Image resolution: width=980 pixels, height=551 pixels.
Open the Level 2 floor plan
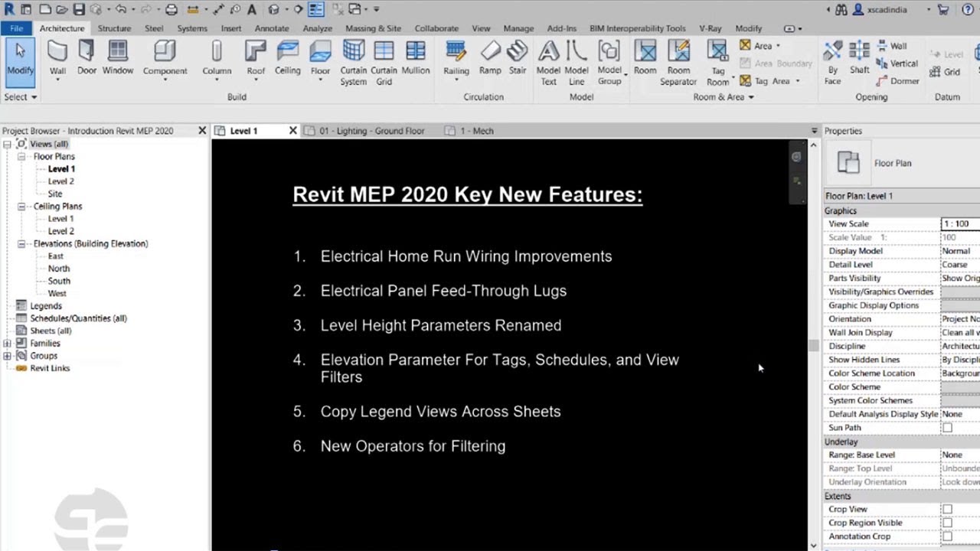(61, 181)
